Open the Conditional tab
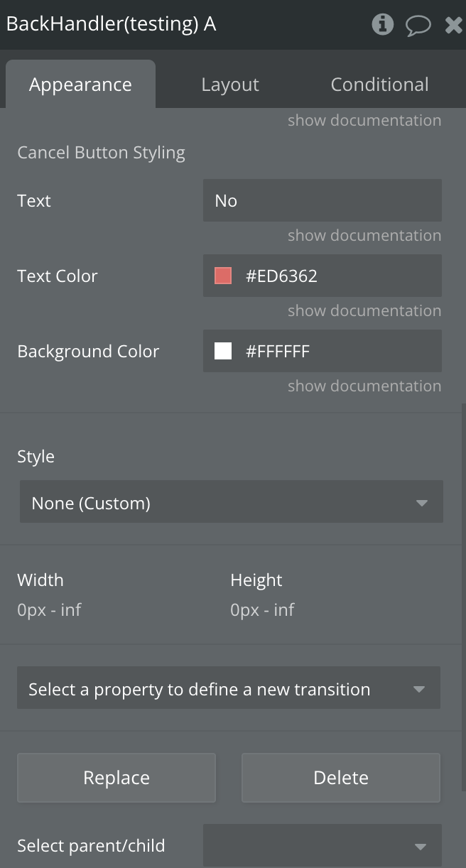Image resolution: width=466 pixels, height=868 pixels. coord(379,85)
